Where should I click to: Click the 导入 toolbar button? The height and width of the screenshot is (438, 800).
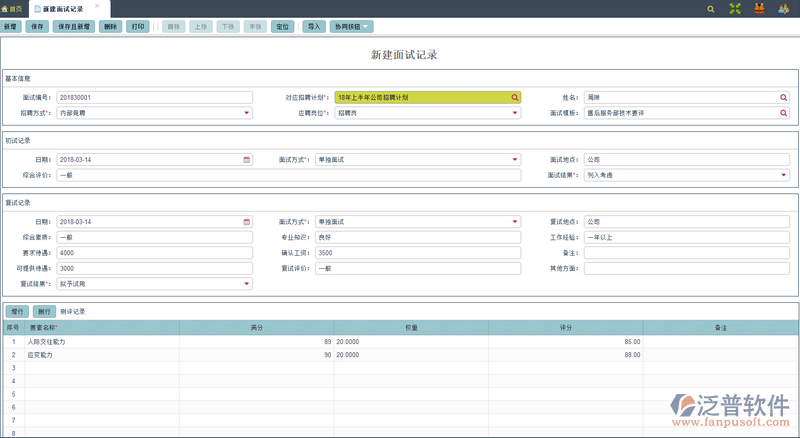pyautogui.click(x=314, y=27)
